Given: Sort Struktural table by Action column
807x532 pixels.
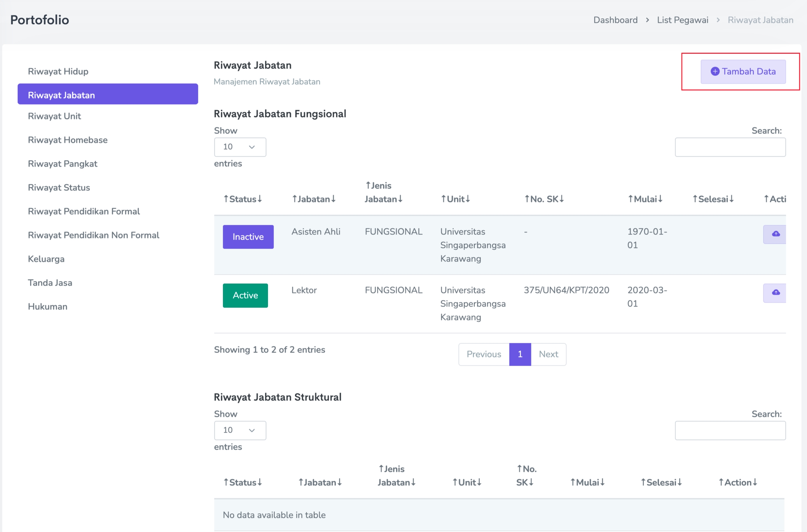Looking at the screenshot, I should pos(738,482).
